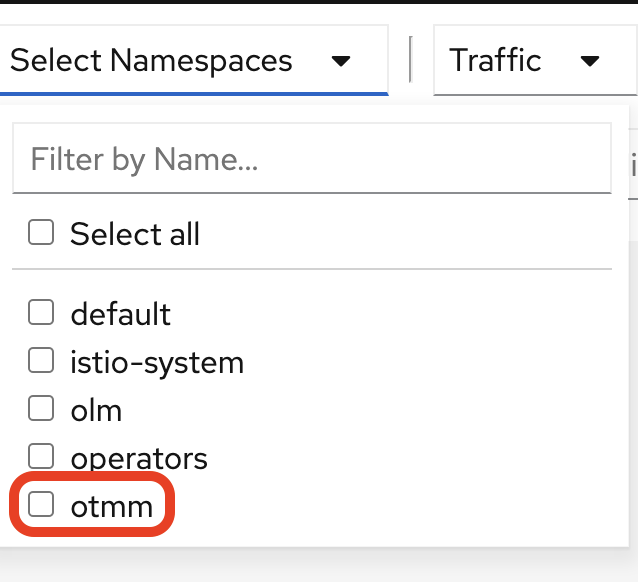Click the horizontal divider under Select all

pos(311,269)
